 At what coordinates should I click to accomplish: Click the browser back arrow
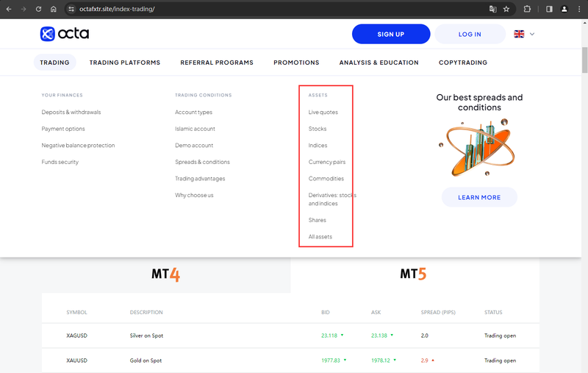pos(9,9)
